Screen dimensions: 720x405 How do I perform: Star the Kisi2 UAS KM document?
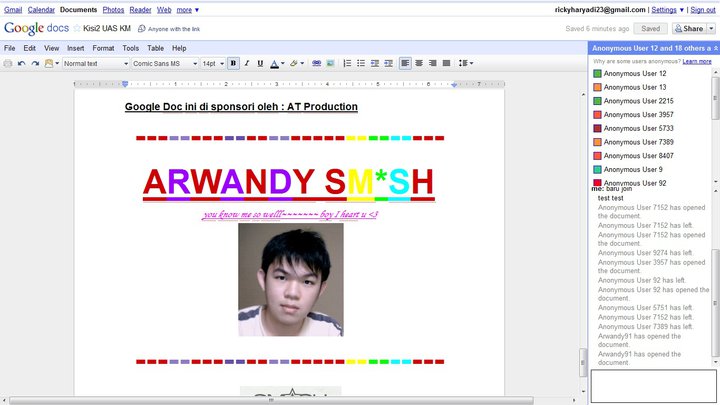[77, 29]
